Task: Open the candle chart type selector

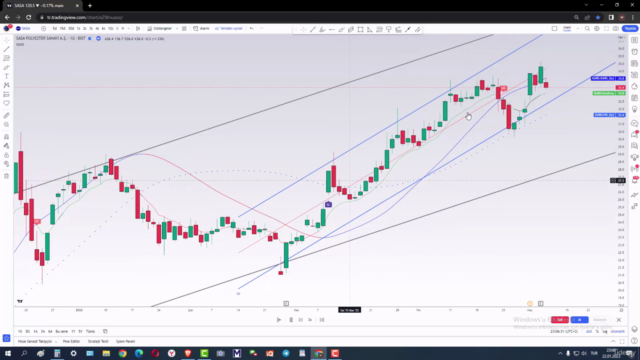Action: click(138, 29)
